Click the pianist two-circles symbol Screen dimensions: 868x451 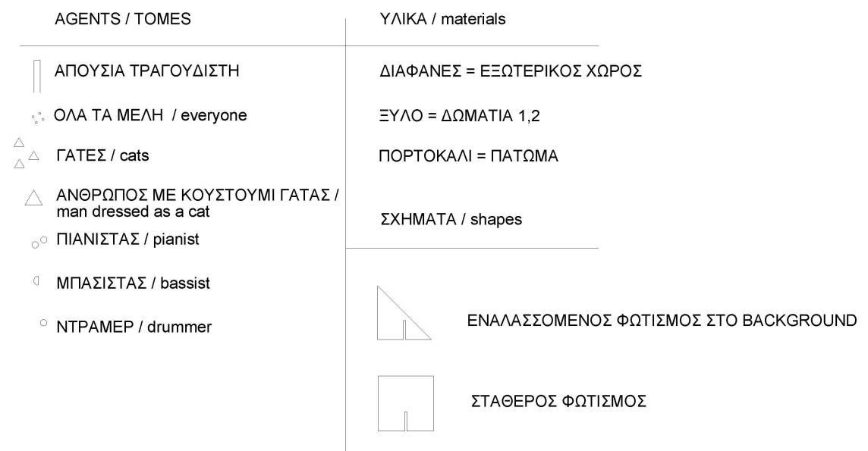[x=39, y=241]
